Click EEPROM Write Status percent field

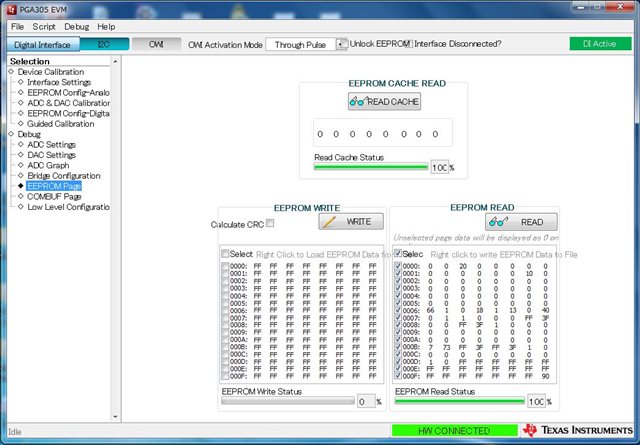click(366, 402)
